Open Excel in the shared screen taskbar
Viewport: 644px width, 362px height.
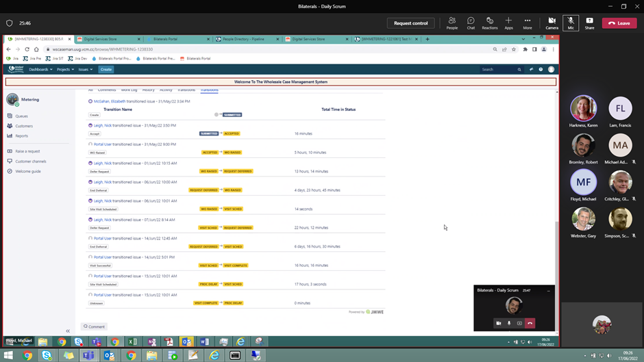click(x=133, y=341)
